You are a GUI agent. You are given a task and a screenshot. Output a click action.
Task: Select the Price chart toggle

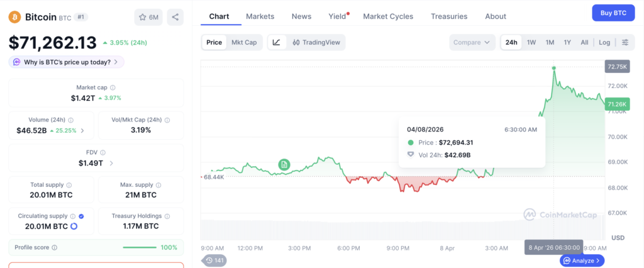click(x=214, y=42)
